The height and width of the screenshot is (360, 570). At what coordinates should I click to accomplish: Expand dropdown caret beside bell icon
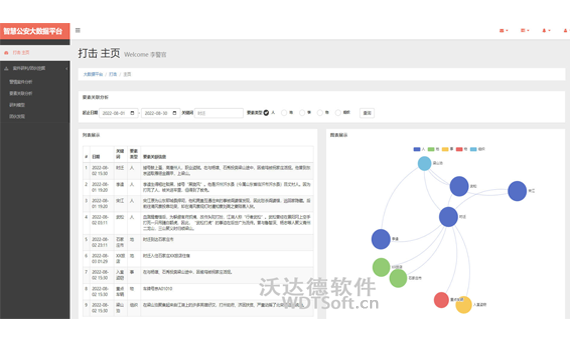[549, 31]
